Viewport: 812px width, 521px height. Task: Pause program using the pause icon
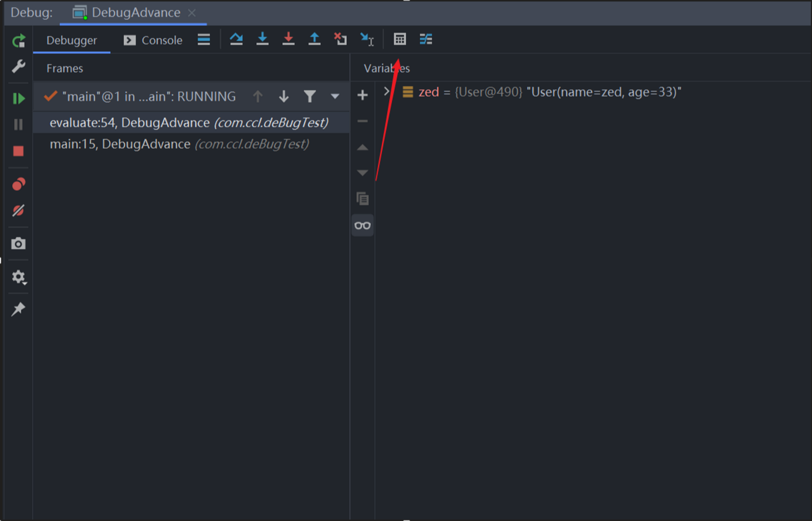pos(19,124)
